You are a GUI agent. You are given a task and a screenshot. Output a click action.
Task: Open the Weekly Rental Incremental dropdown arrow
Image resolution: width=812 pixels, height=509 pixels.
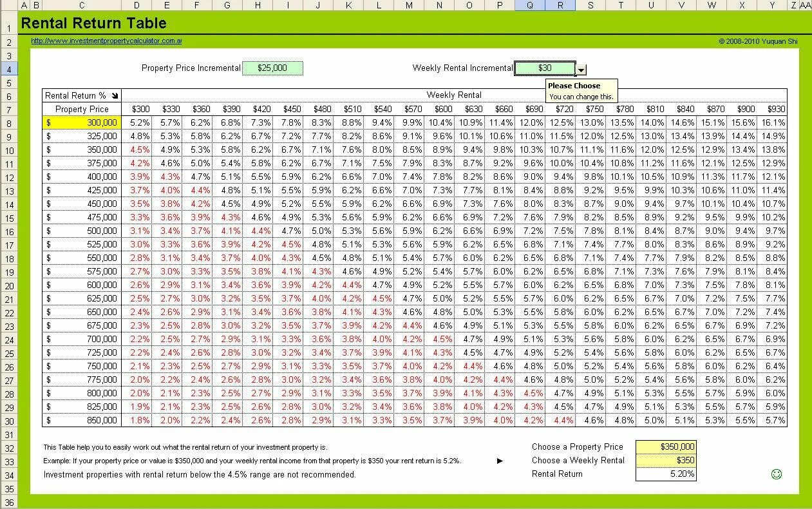point(581,70)
